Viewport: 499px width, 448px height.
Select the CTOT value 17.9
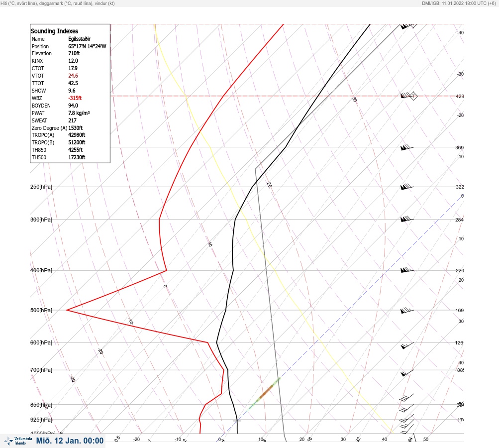(x=73, y=68)
